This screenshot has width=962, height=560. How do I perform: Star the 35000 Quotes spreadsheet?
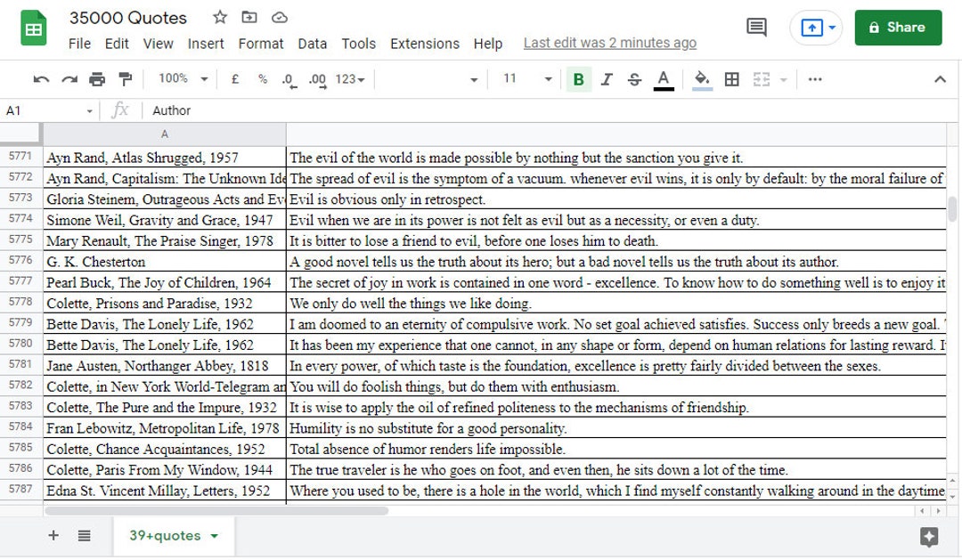coord(219,17)
